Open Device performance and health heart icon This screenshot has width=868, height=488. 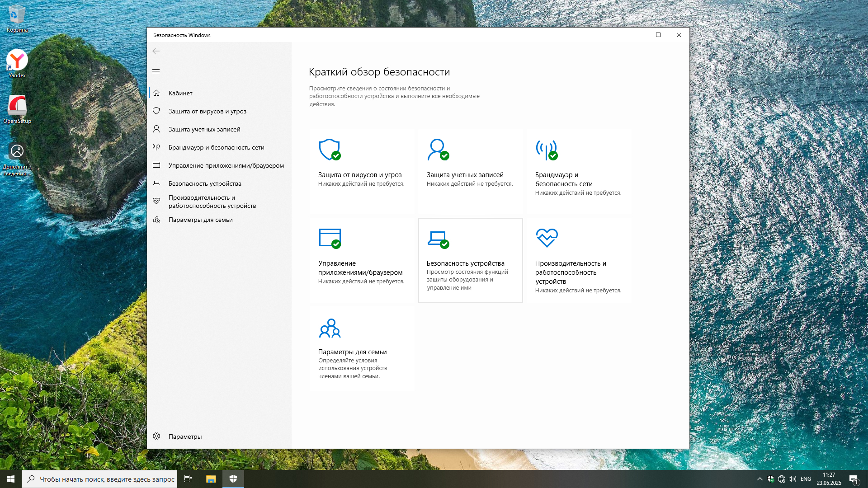pyautogui.click(x=547, y=238)
